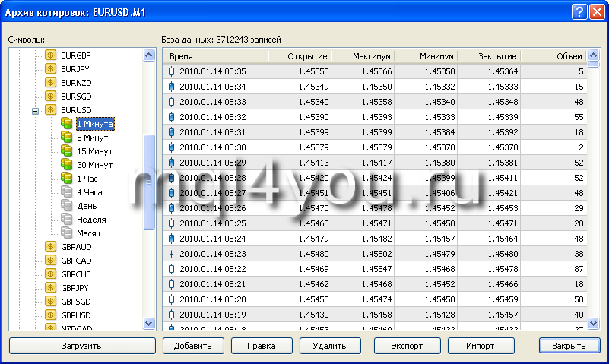Click the 5 Минут database icon

click(66, 138)
